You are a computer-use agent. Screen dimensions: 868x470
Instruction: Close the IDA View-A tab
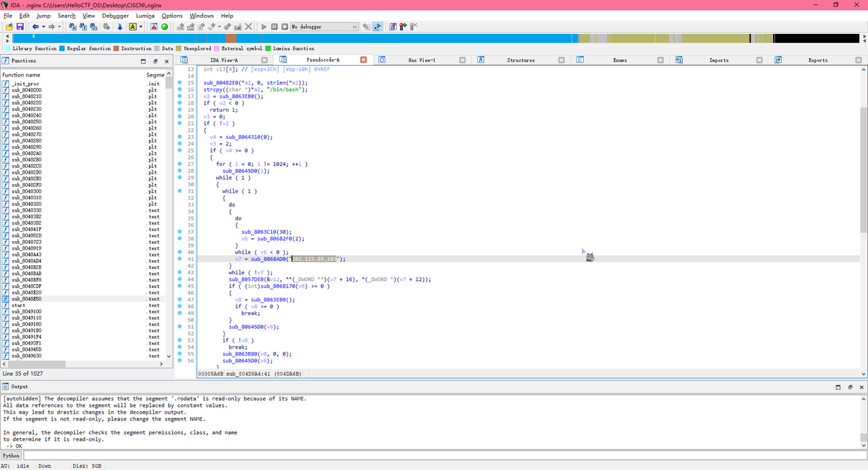(x=263, y=60)
